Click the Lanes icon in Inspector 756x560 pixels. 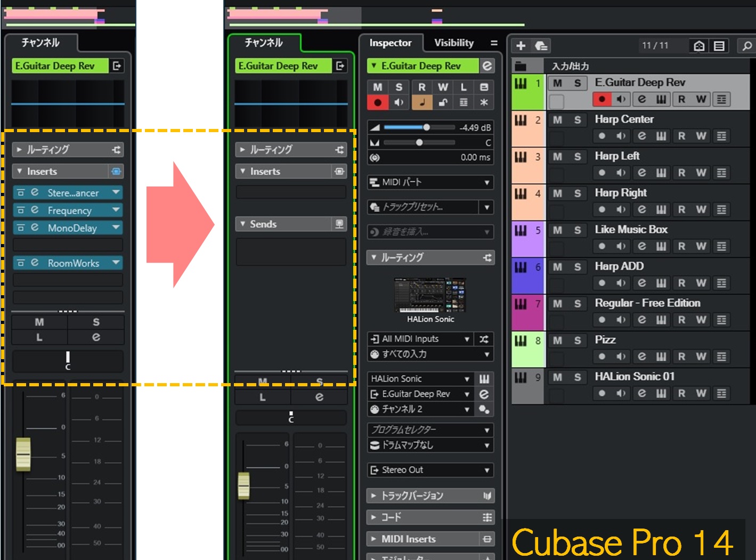point(464,102)
